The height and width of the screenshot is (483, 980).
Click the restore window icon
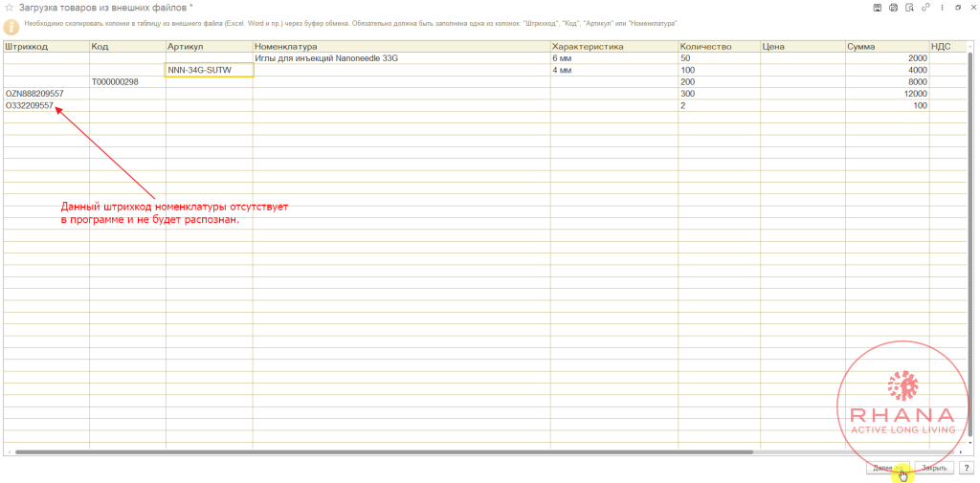click(958, 8)
